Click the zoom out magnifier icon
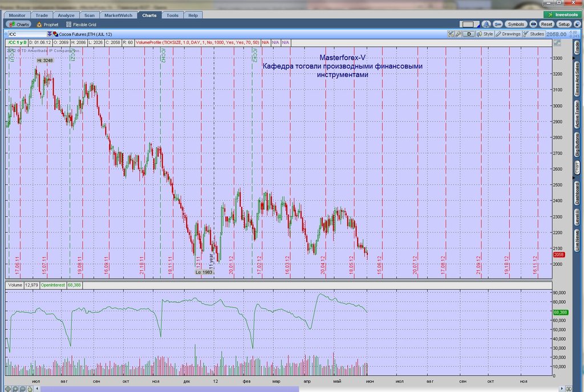The height and width of the screenshot is (392, 584). [22, 389]
